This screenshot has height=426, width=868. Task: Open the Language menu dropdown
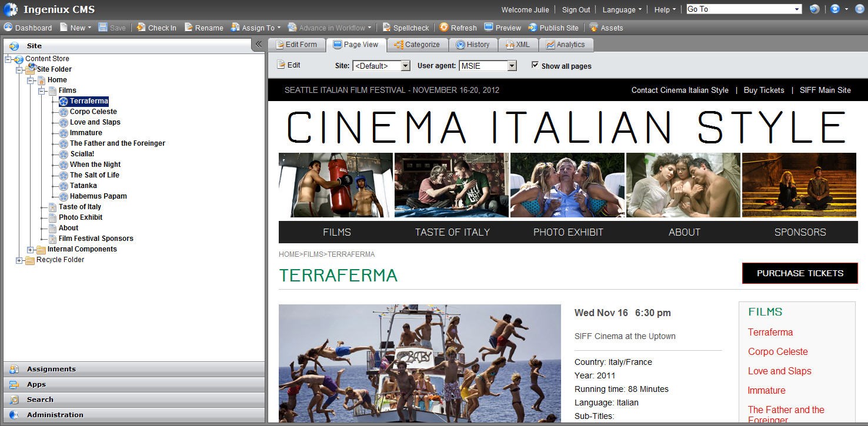[x=622, y=9]
